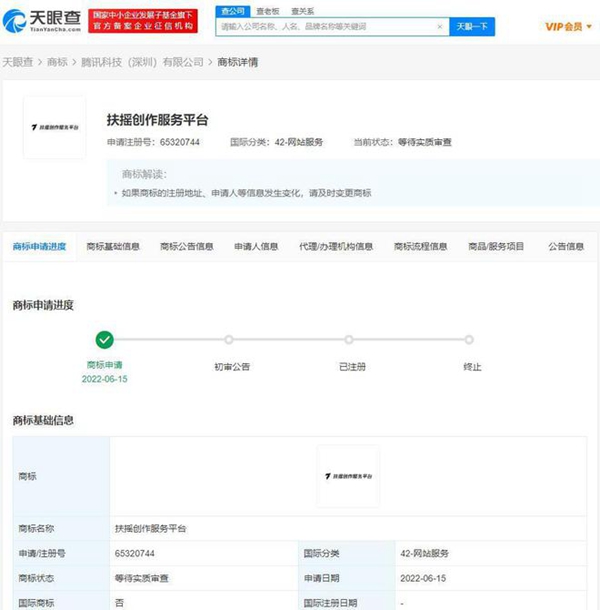Switch to the 申请人信息 tab
This screenshot has height=610, width=600.
pyautogui.click(x=256, y=246)
